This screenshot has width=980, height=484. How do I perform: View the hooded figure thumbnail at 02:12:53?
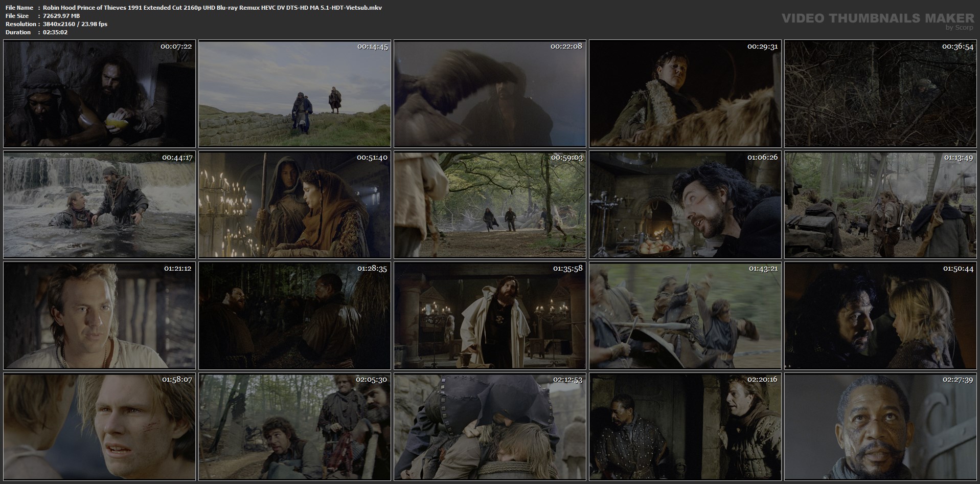[490, 427]
